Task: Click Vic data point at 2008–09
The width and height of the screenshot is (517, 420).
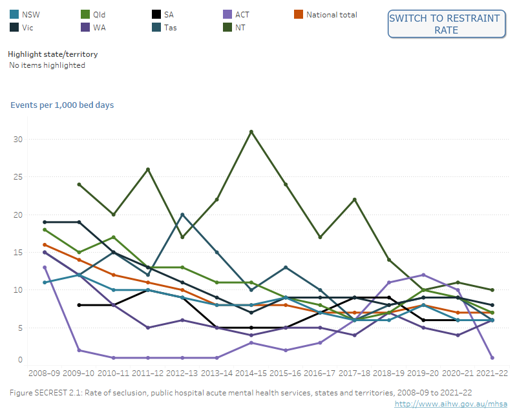Action: 44,222
